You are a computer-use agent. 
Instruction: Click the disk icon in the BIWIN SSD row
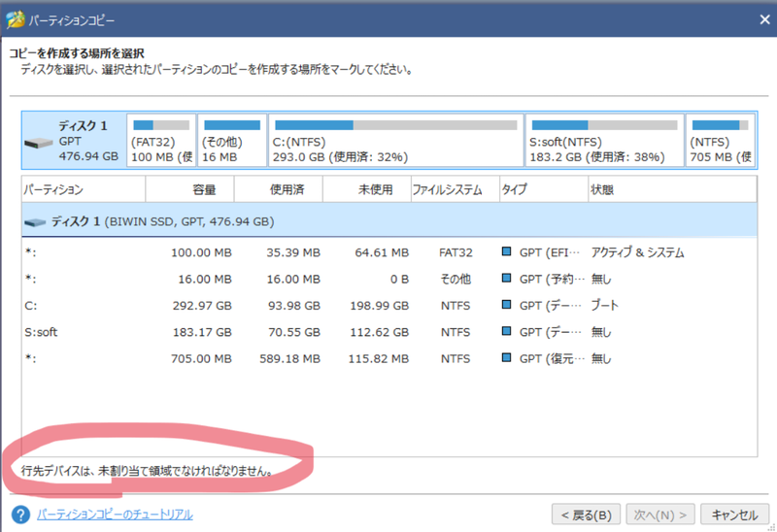point(35,222)
